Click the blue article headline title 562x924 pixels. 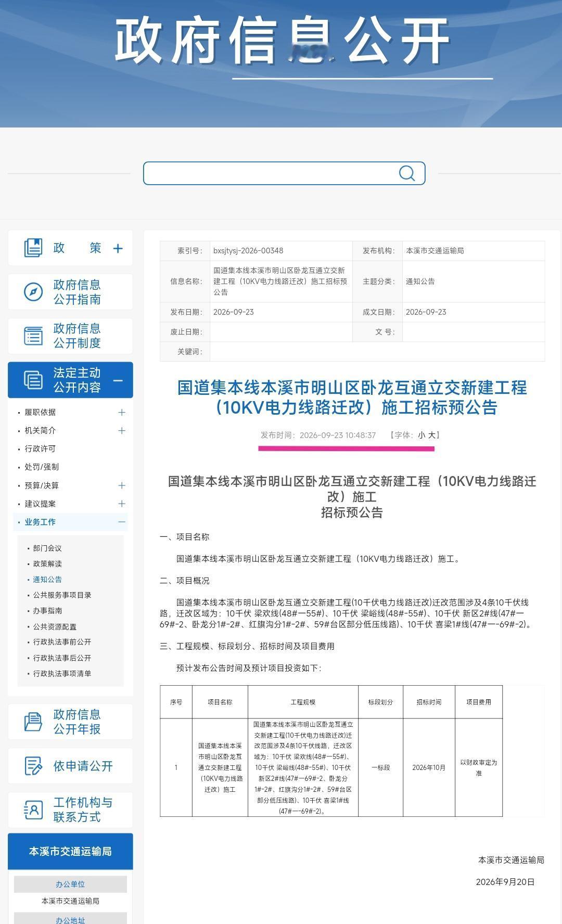352,397
